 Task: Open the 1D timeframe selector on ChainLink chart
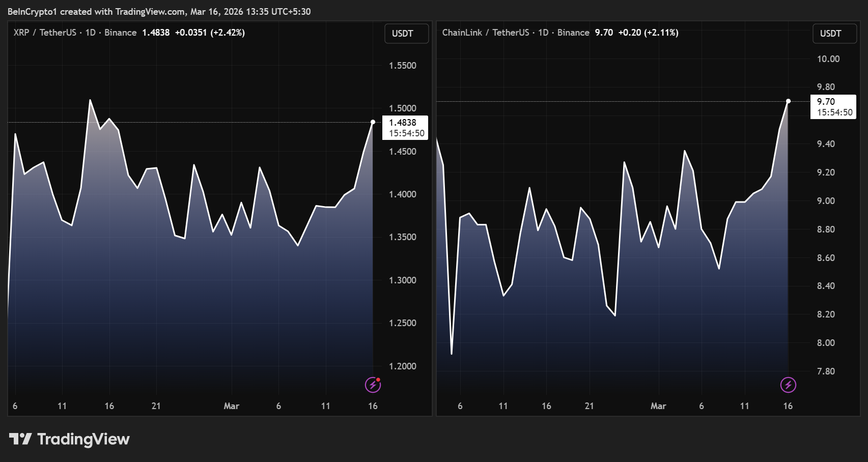(x=542, y=32)
